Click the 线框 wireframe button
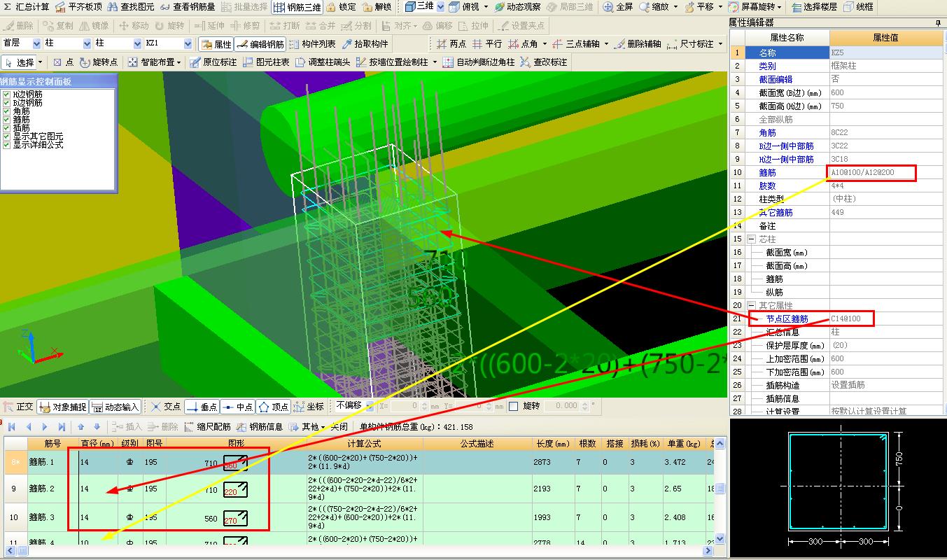Image resolution: width=947 pixels, height=560 pixels. (x=858, y=7)
